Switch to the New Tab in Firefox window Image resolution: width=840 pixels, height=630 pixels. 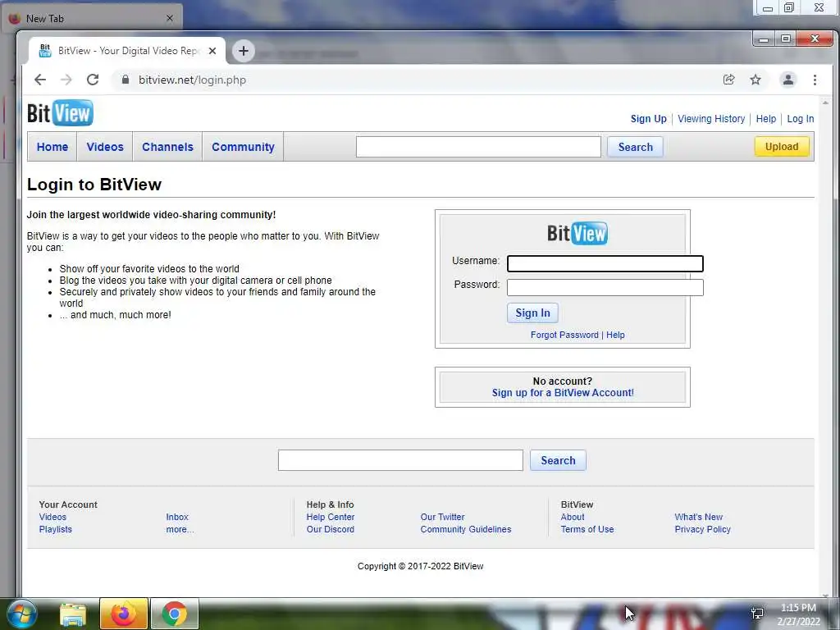point(91,18)
